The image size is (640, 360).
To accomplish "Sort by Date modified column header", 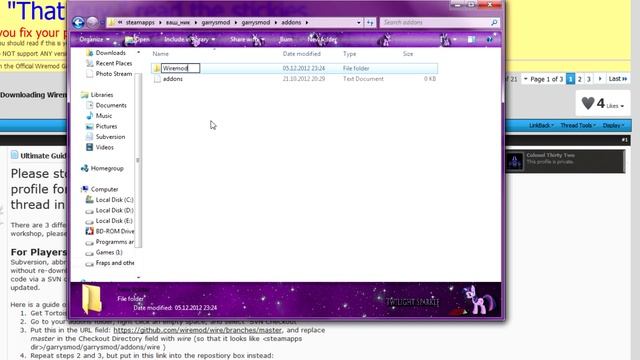I will 302,54.
